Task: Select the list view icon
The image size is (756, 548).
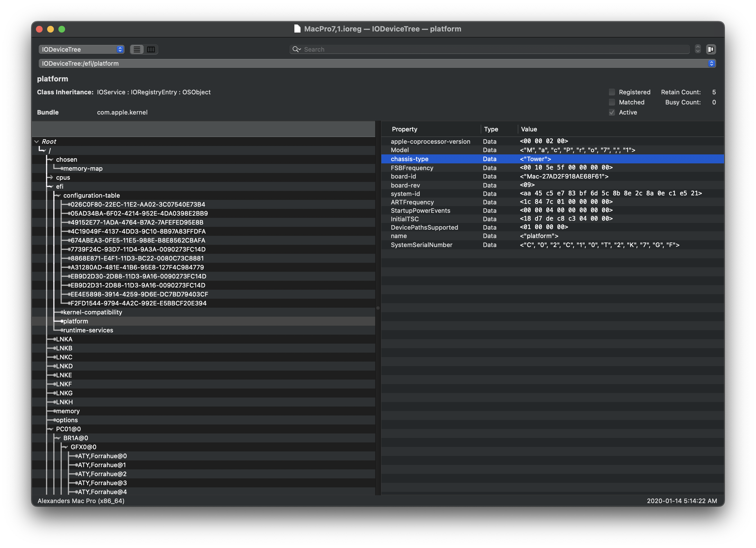Action: [x=137, y=49]
